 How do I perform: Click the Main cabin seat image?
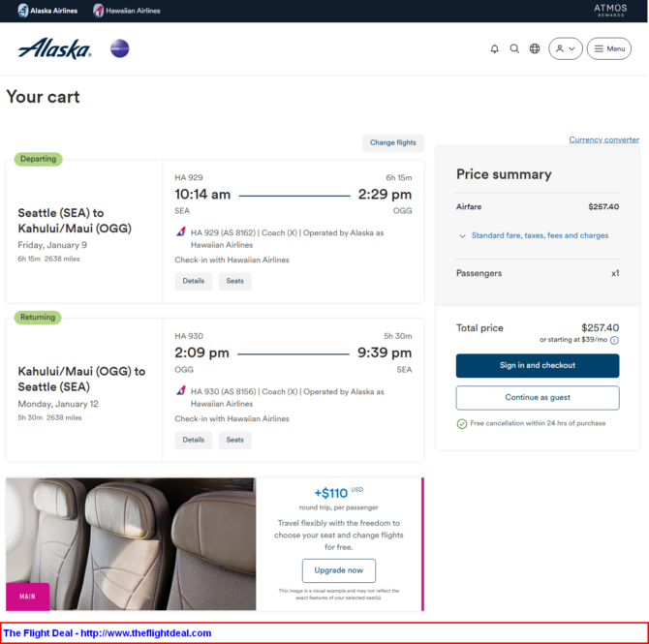click(x=131, y=544)
